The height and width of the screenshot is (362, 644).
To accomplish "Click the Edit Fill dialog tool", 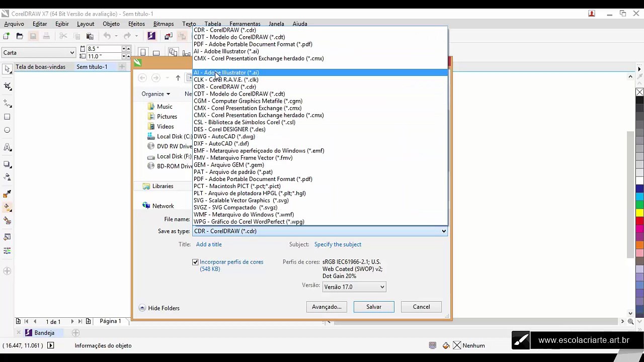I will coord(7,237).
